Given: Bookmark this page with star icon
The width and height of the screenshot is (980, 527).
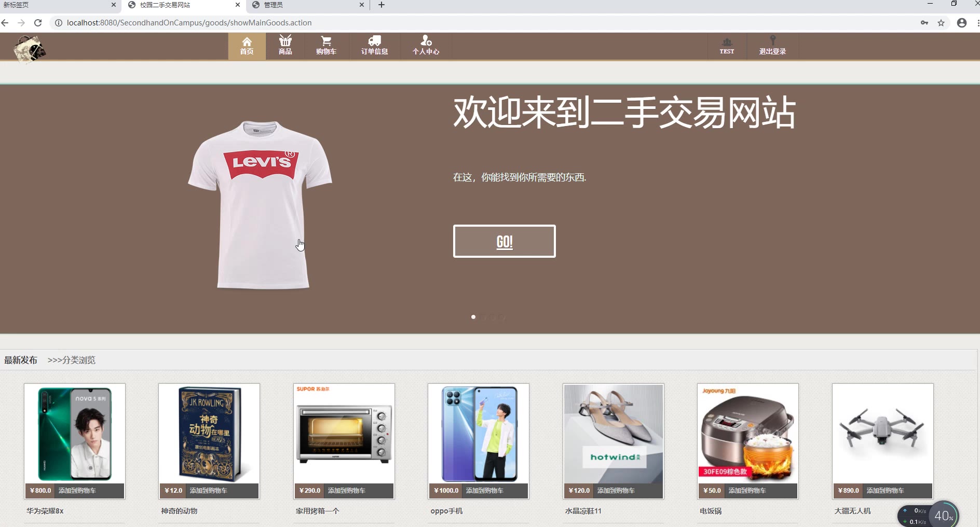Looking at the screenshot, I should pos(941,23).
